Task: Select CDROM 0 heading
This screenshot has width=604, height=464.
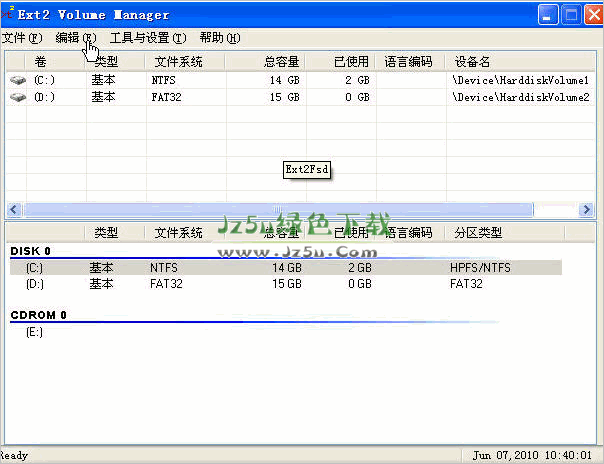Action: coord(39,315)
